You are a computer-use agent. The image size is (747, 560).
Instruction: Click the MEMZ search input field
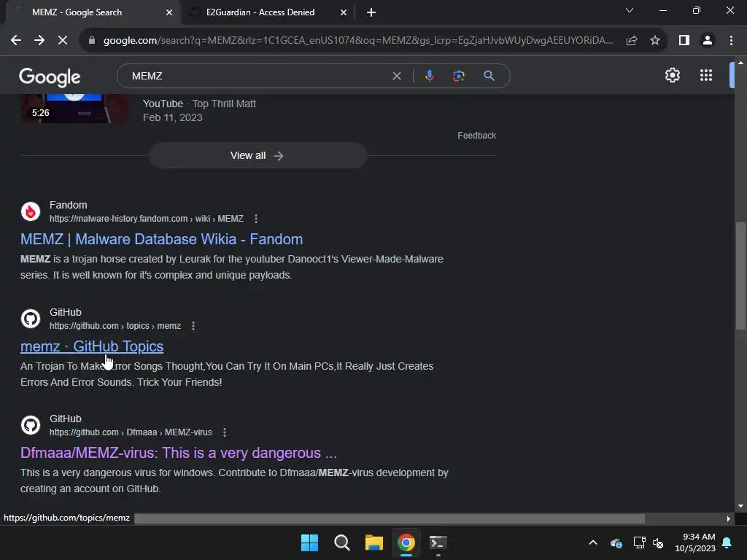[x=258, y=76]
